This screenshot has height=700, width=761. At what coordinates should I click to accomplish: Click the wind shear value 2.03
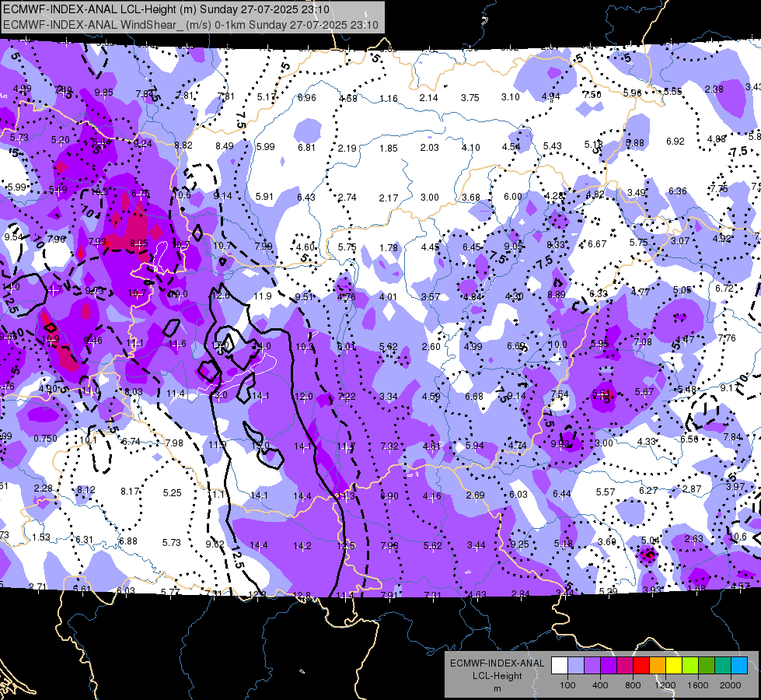tap(430, 147)
